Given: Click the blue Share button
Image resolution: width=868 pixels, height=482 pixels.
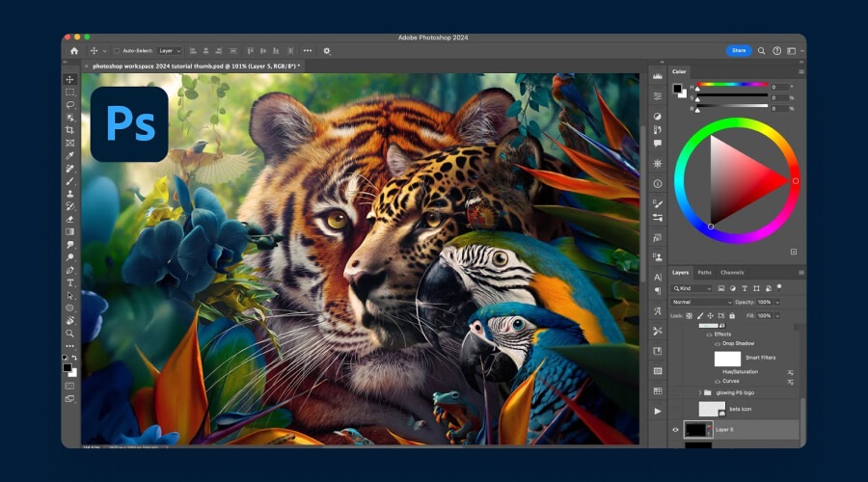Looking at the screenshot, I should click(x=739, y=50).
